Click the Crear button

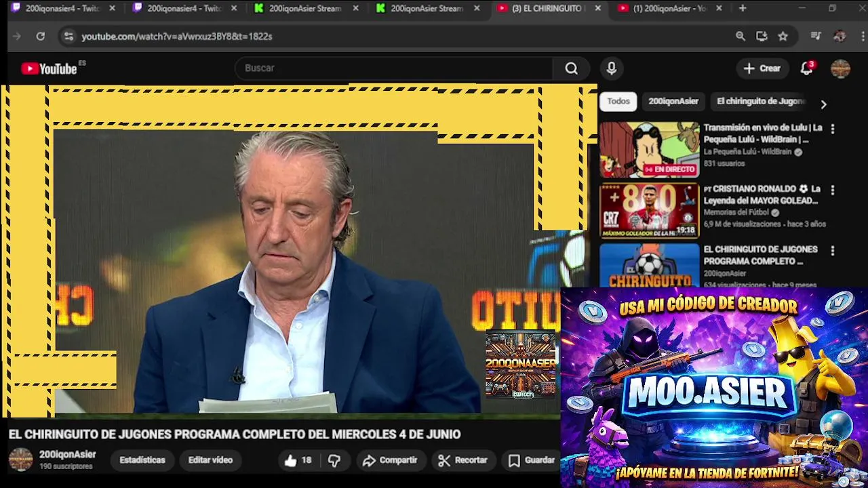click(762, 68)
